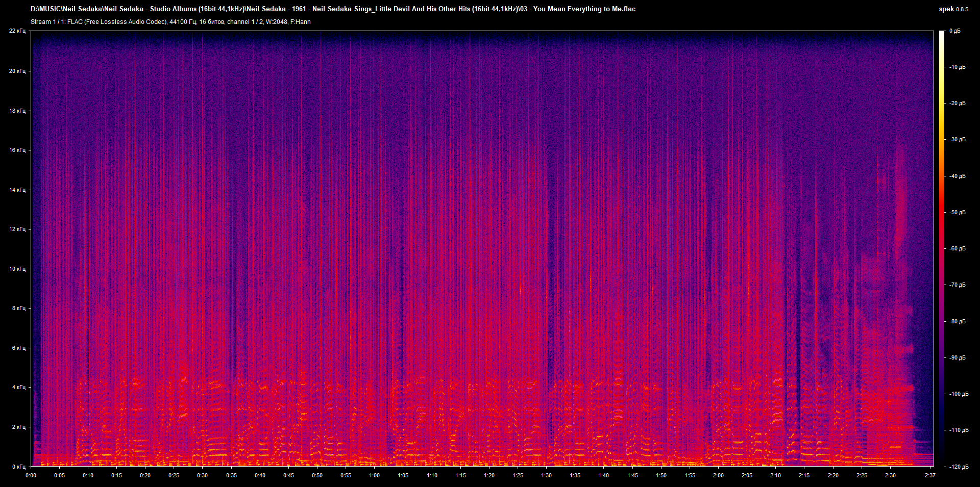Click the -60 dB color scale label

pos(957,248)
